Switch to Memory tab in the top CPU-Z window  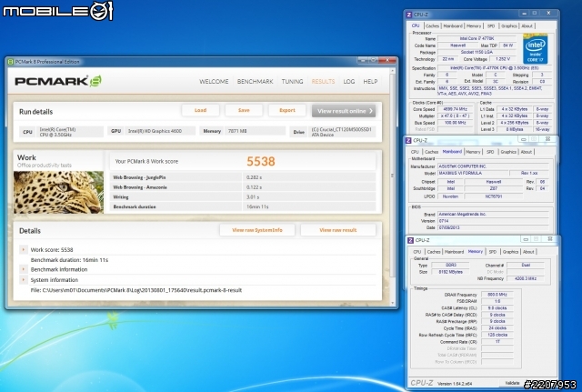[474, 26]
